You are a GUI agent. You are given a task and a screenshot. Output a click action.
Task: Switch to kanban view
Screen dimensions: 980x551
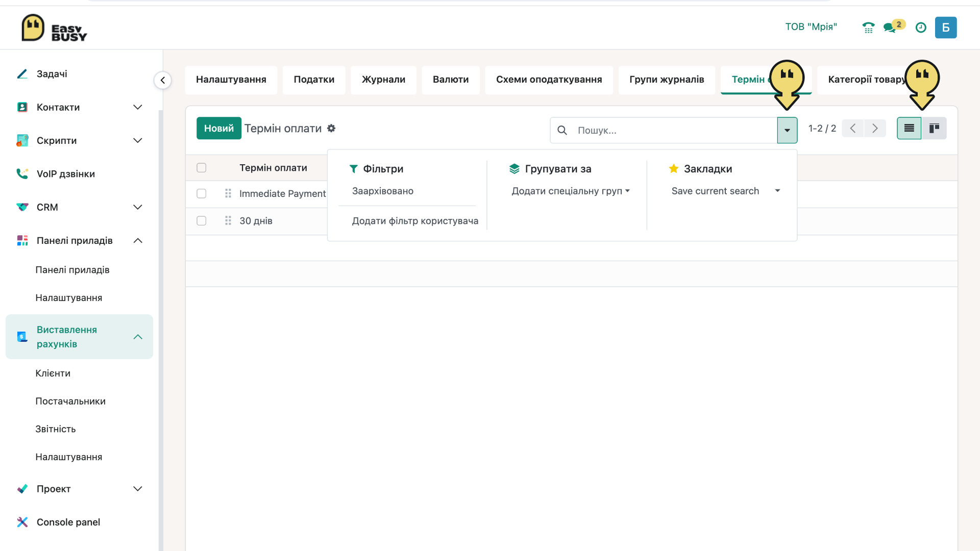point(934,128)
